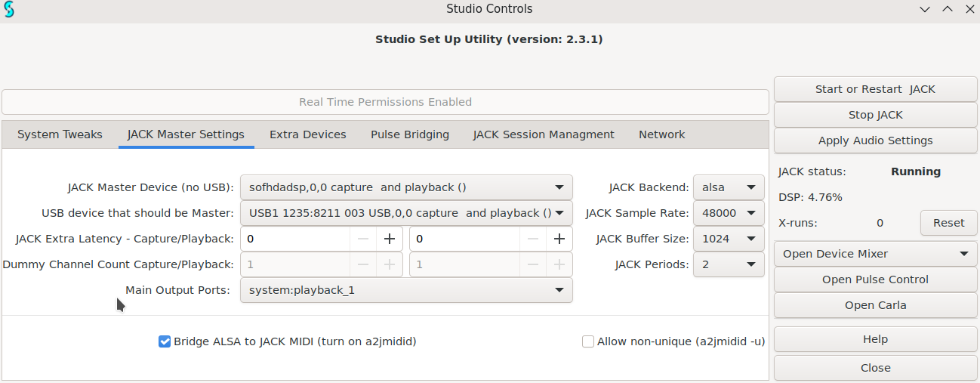Viewport: 980px width, 383px height.
Task: Click the extra capture latency input field
Action: 294,239
